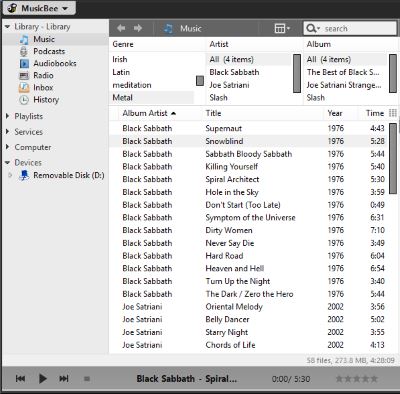Open the Podcasts microphone icon
Viewport: 400px width, 394px height.
(24, 51)
